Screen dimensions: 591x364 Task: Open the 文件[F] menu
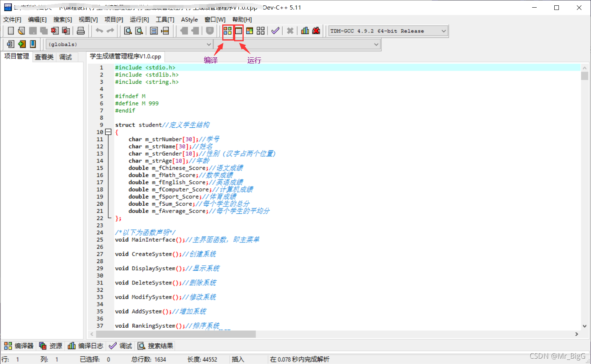pyautogui.click(x=12, y=19)
